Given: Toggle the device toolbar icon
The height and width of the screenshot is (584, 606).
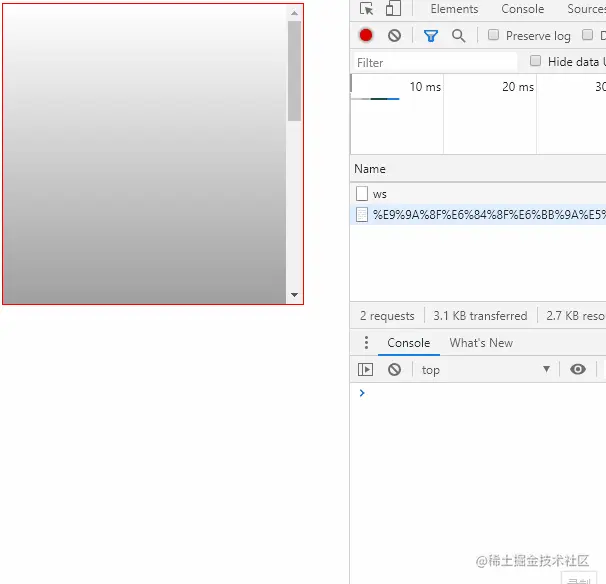Looking at the screenshot, I should coord(393,8).
